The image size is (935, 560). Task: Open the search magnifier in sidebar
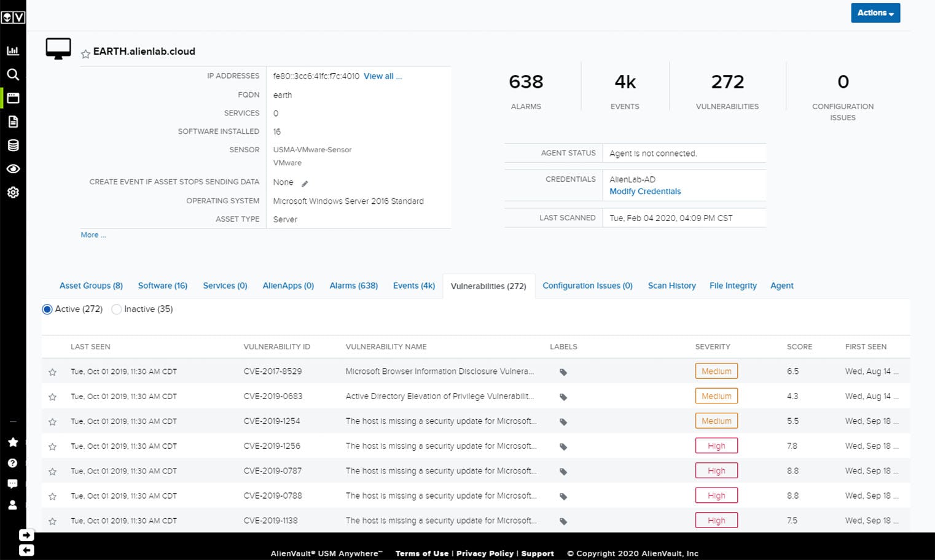click(13, 74)
